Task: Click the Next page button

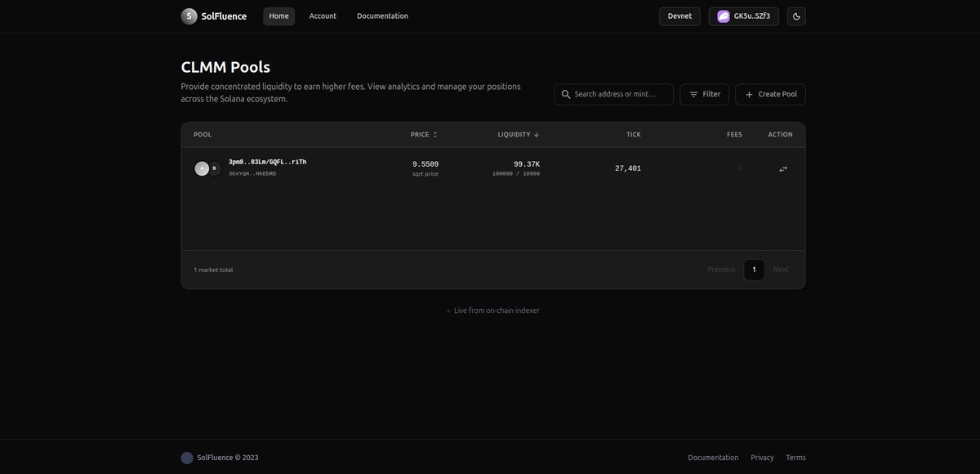Action: click(781, 270)
